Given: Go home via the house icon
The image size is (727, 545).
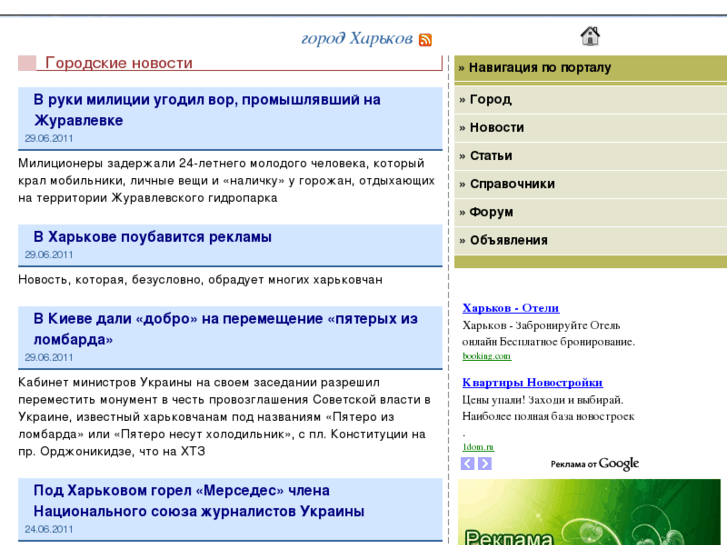Looking at the screenshot, I should pyautogui.click(x=590, y=36).
